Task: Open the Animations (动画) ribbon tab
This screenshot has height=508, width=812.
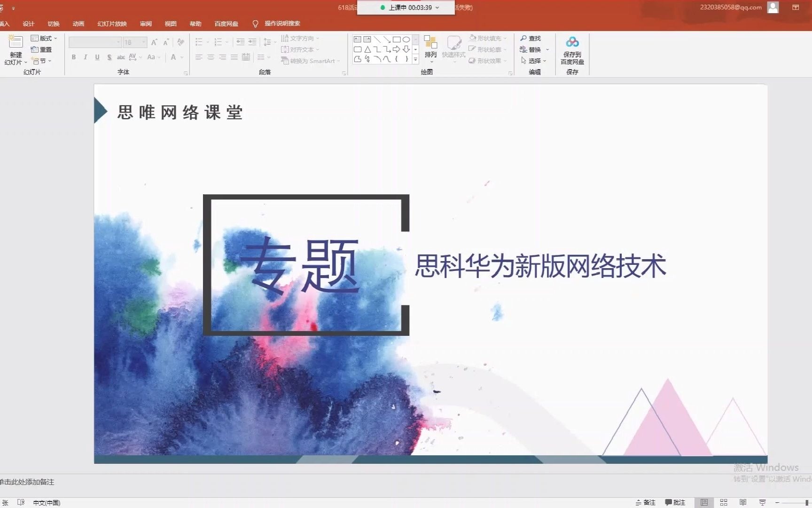Action: pos(78,24)
